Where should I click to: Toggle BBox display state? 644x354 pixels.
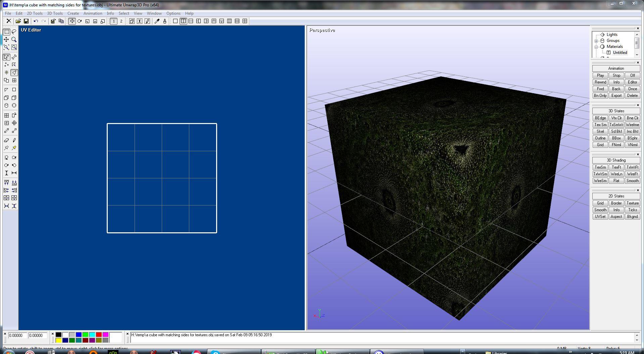coord(616,138)
